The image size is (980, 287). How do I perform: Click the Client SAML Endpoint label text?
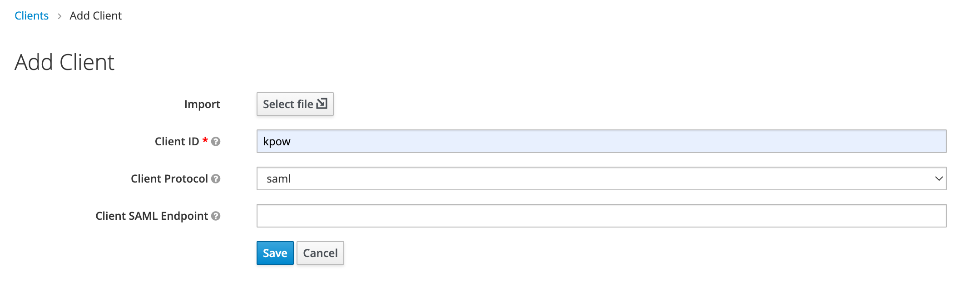[x=151, y=216]
